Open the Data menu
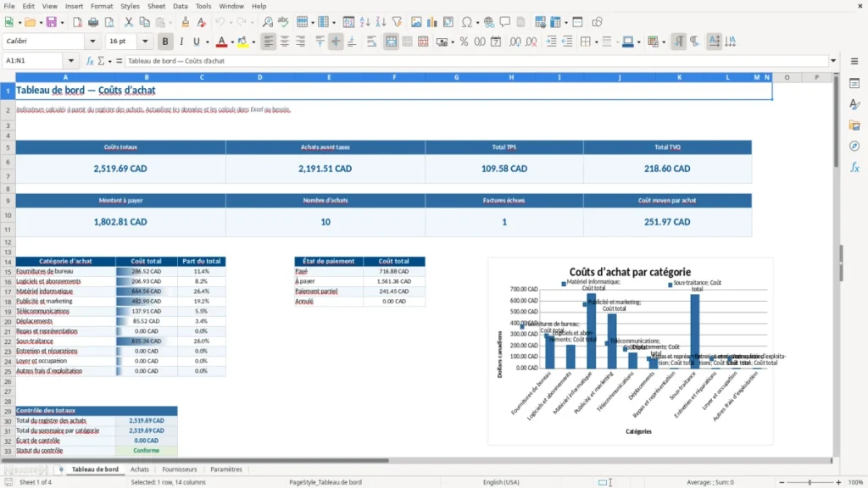Screen dimensions: 868x488 click(x=180, y=6)
